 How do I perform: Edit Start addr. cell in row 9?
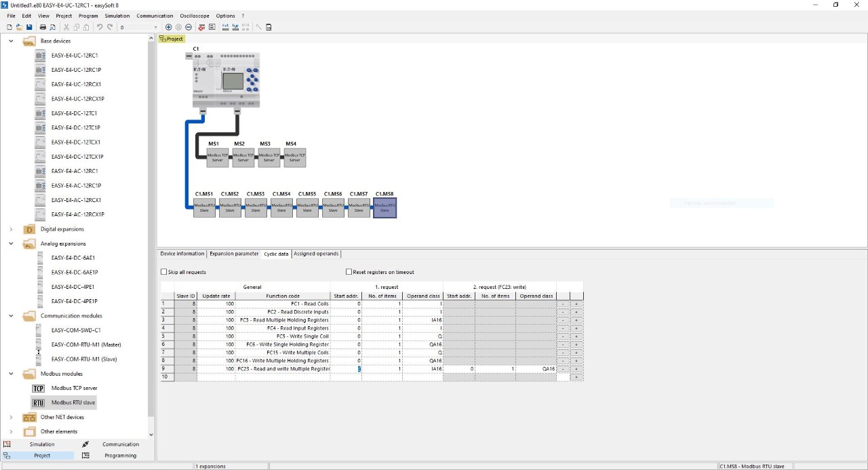(x=346, y=369)
